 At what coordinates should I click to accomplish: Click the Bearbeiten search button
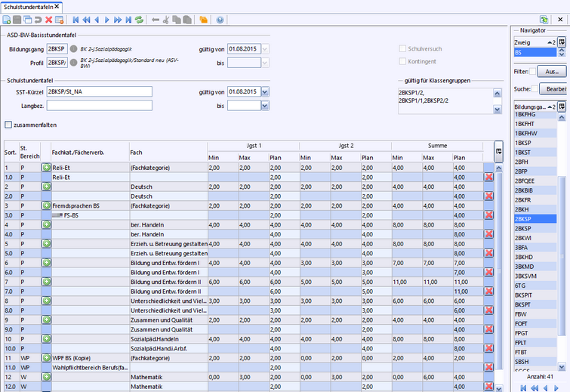tap(556, 89)
